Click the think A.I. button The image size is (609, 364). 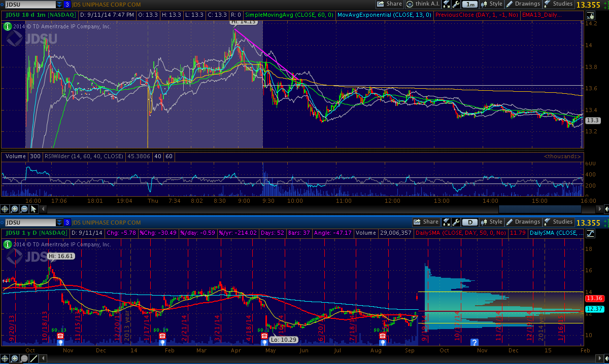pyautogui.click(x=422, y=4)
